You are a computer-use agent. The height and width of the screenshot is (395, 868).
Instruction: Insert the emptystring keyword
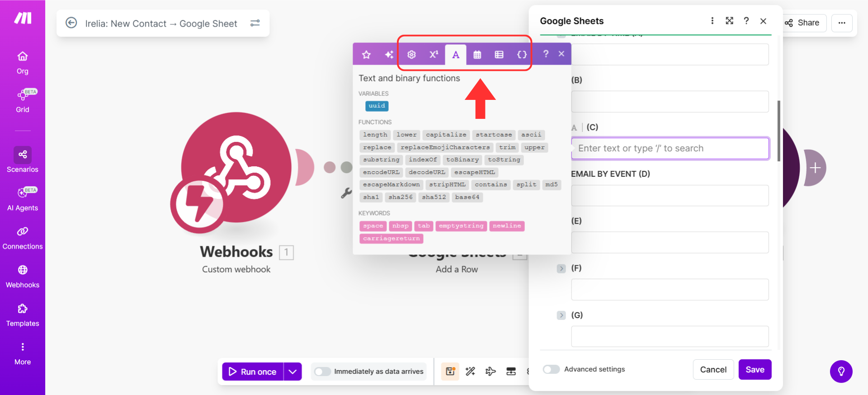click(x=461, y=226)
